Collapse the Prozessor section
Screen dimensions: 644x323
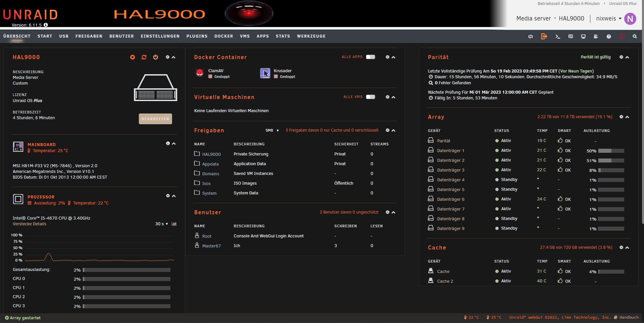[174, 196]
